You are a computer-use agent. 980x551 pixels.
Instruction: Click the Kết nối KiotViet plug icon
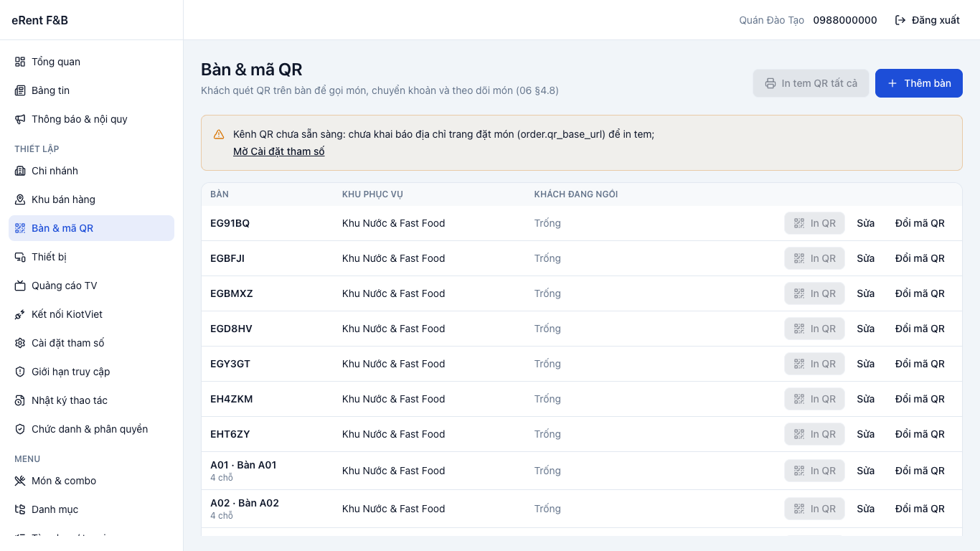click(x=20, y=314)
